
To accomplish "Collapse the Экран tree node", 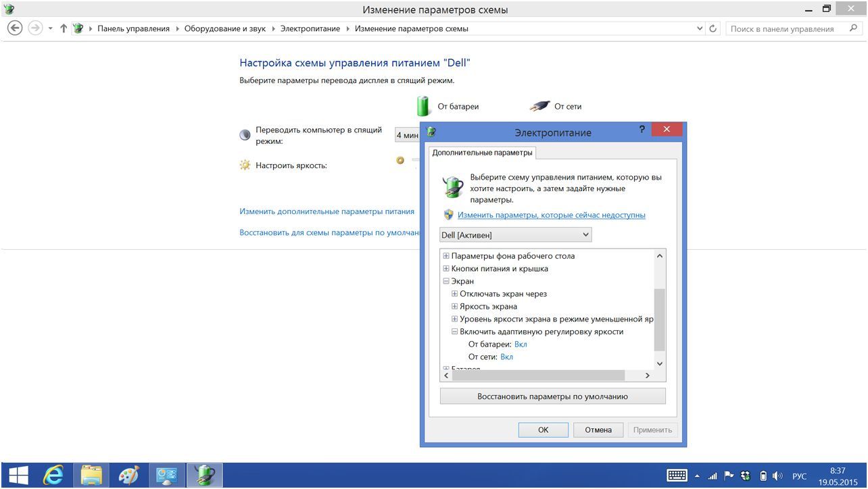I will tap(446, 281).
